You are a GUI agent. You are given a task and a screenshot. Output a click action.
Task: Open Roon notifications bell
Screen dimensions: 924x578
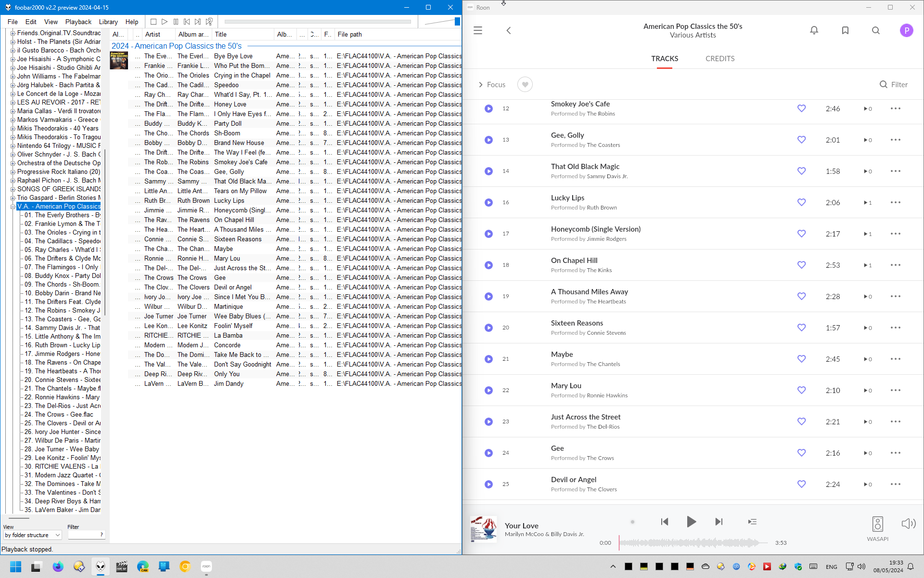[x=814, y=30]
